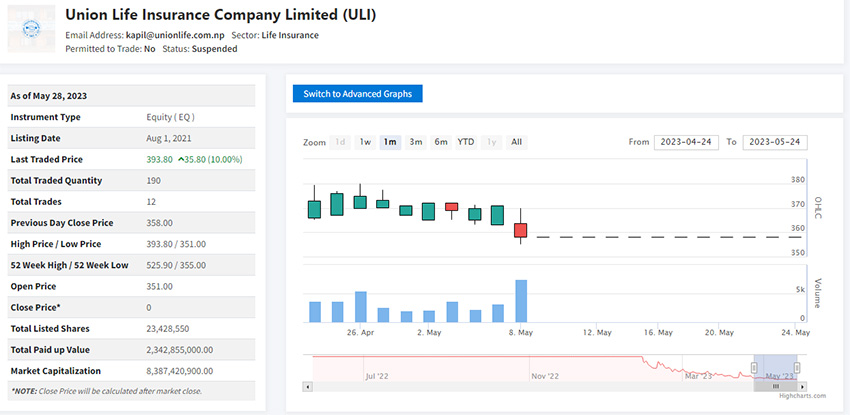
Task: Click the Total Paid up Value 2,342,855,000.00
Action: pyautogui.click(x=179, y=350)
